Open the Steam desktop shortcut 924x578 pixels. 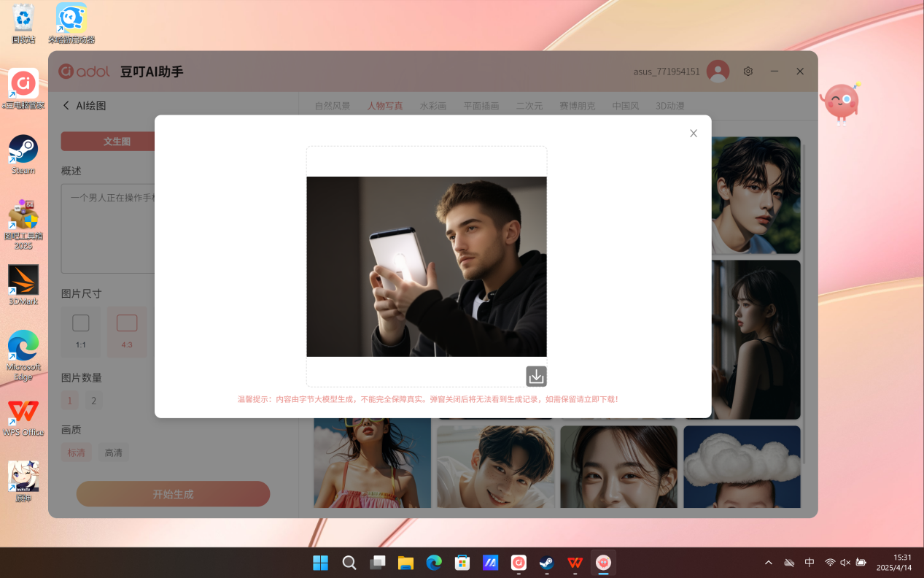(x=23, y=154)
